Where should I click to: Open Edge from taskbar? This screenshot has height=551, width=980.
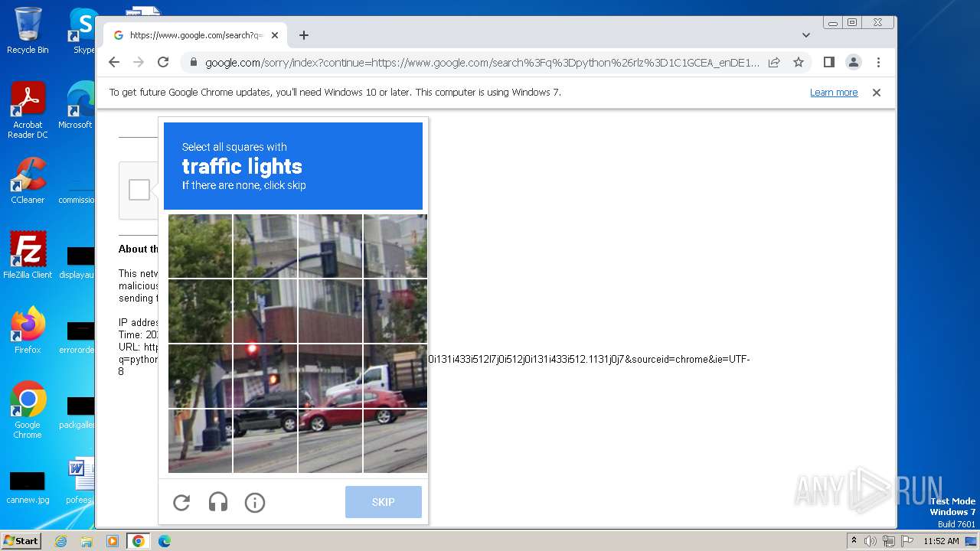click(x=164, y=541)
